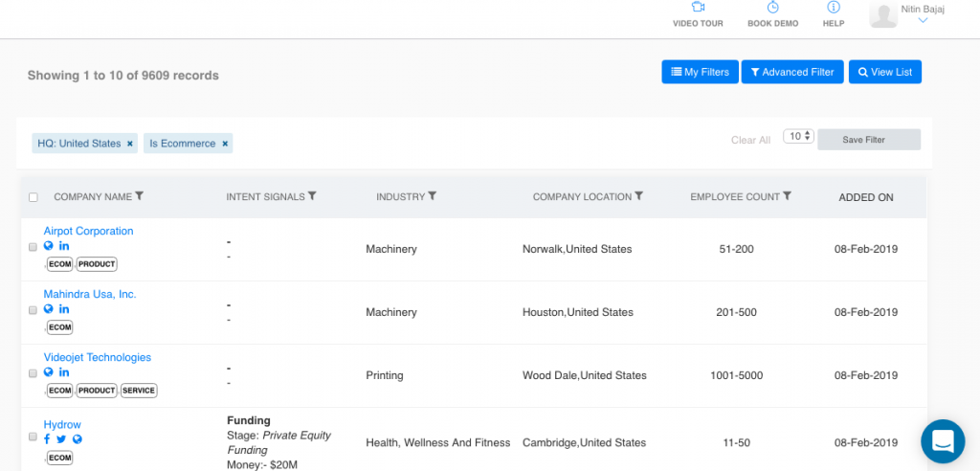Image resolution: width=980 pixels, height=471 pixels.
Task: Click the Nitin Bajaj profile avatar
Action: 883,14
